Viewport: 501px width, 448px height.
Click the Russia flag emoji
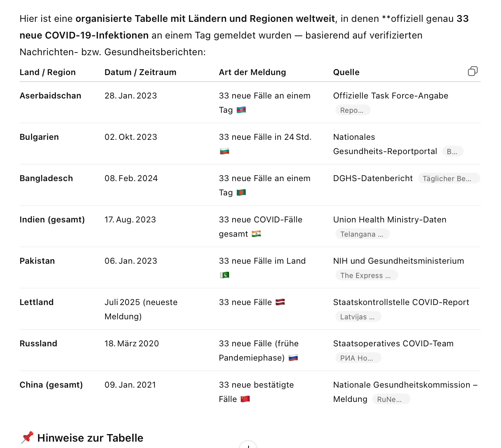[x=293, y=358]
